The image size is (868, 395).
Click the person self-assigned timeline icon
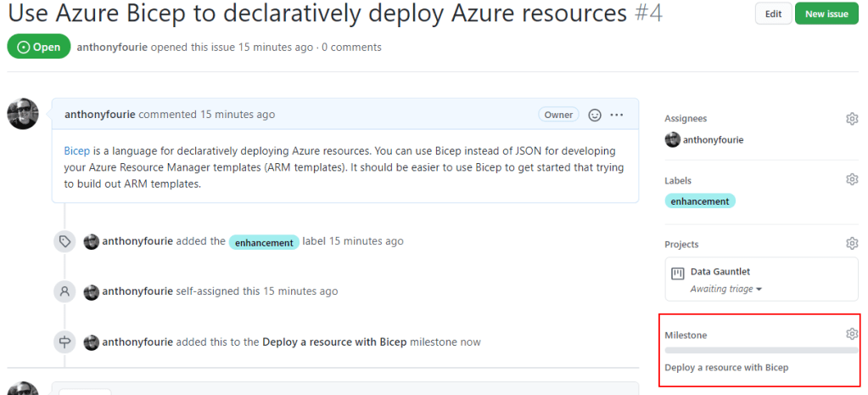coord(64,291)
